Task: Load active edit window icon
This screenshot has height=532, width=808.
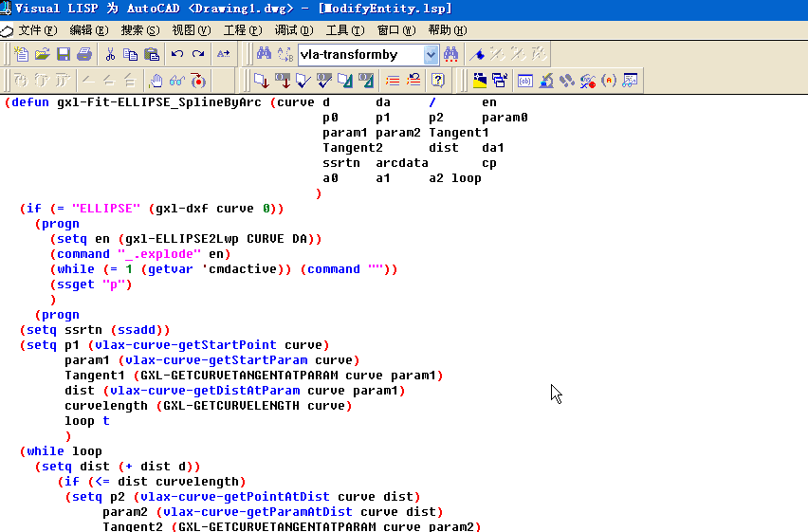Action: (260, 80)
